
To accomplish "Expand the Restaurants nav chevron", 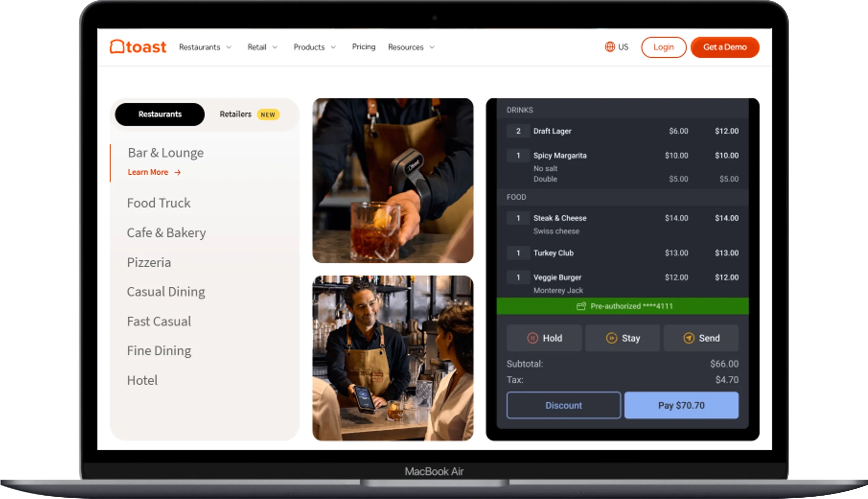I will [x=229, y=47].
